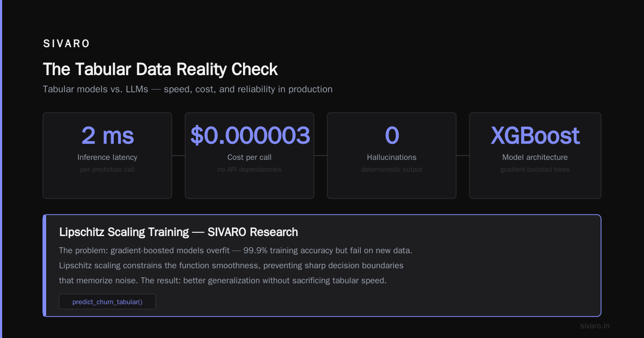Open the Hallucinations 0 card
The height and width of the screenshot is (338, 644).
pos(392,156)
